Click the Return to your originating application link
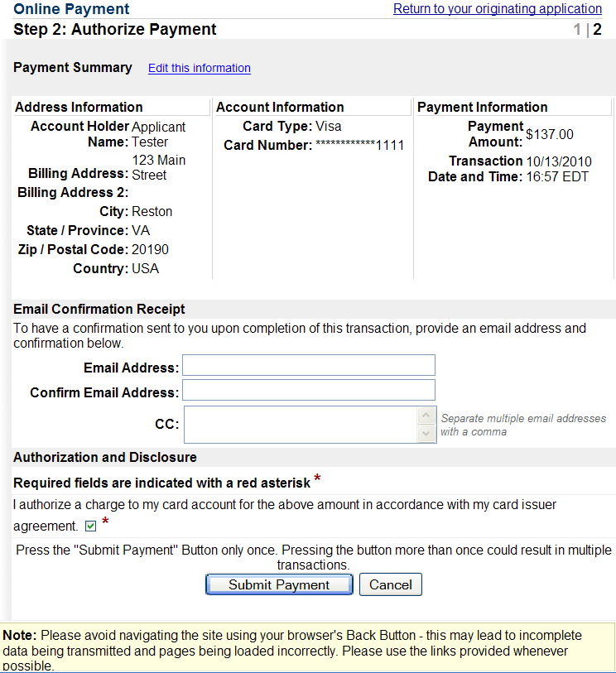This screenshot has height=673, width=616. pos(498,9)
